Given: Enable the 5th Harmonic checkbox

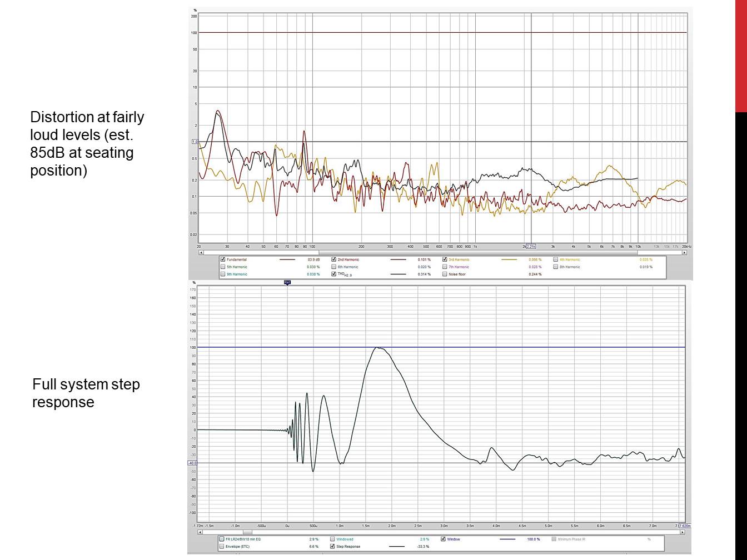Looking at the screenshot, I should [x=223, y=267].
